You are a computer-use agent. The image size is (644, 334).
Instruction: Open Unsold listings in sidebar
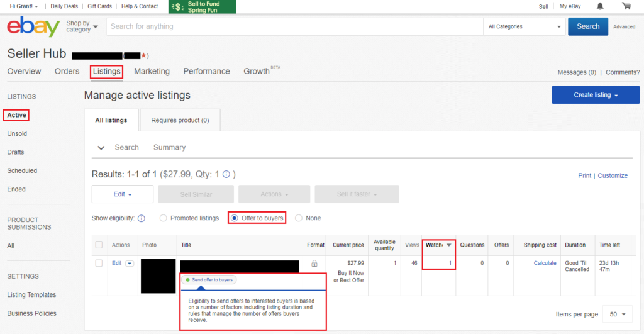tap(17, 133)
